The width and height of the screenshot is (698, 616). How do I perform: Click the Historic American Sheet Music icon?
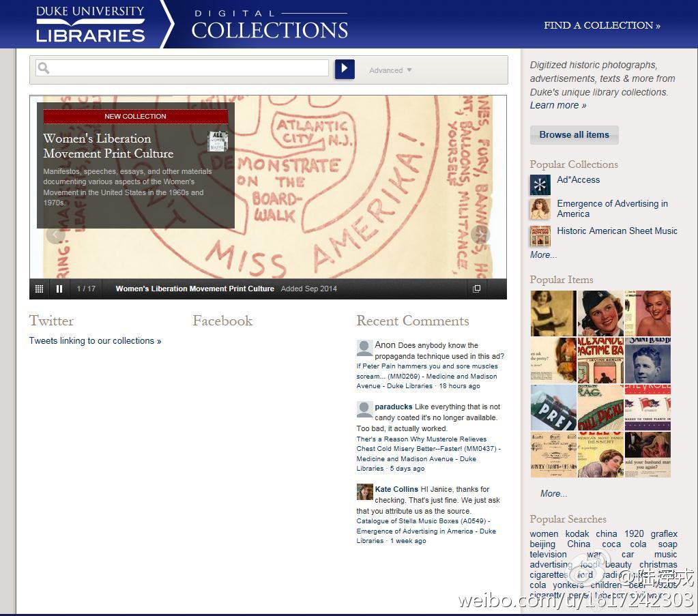point(540,236)
